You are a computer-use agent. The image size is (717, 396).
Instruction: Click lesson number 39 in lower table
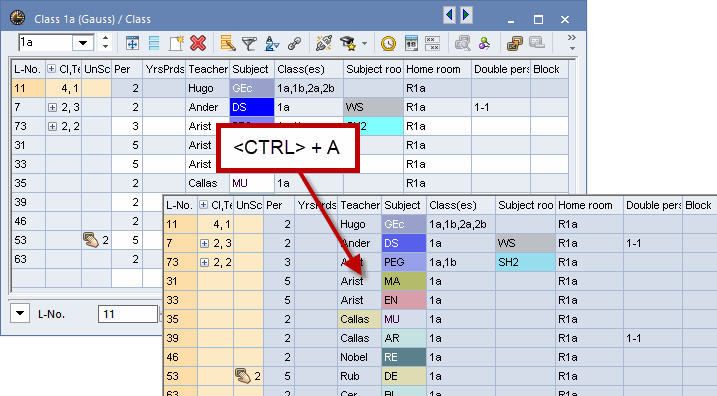181,338
